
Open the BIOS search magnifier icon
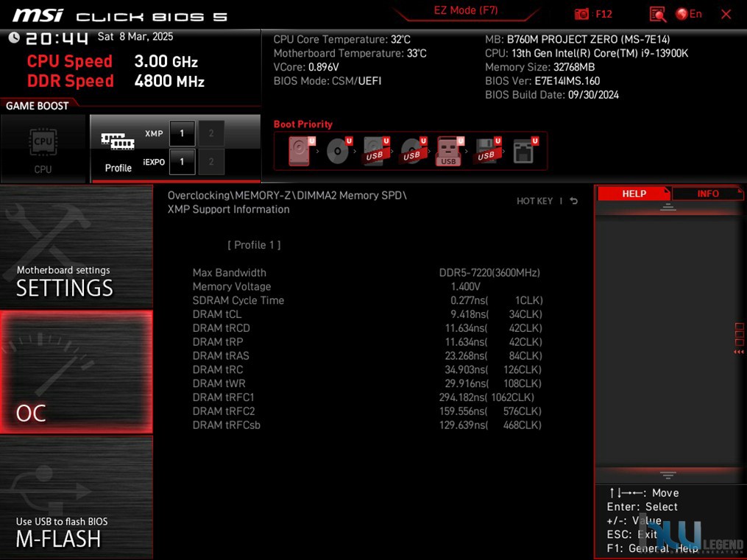pos(657,14)
